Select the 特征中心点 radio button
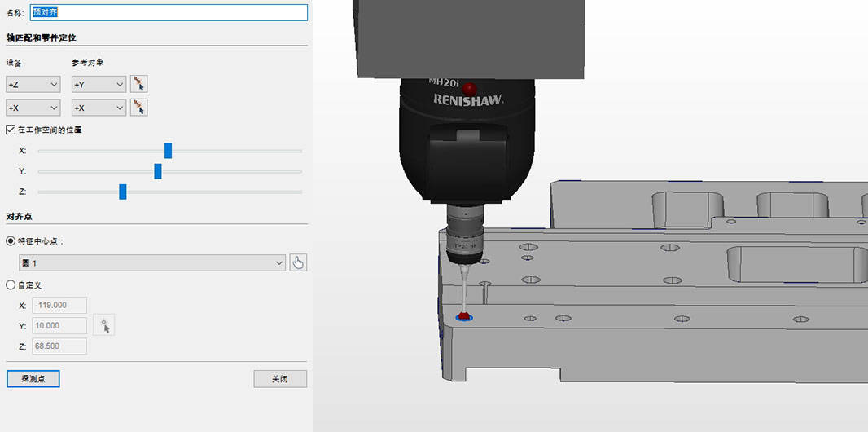868x432 pixels. [x=11, y=241]
